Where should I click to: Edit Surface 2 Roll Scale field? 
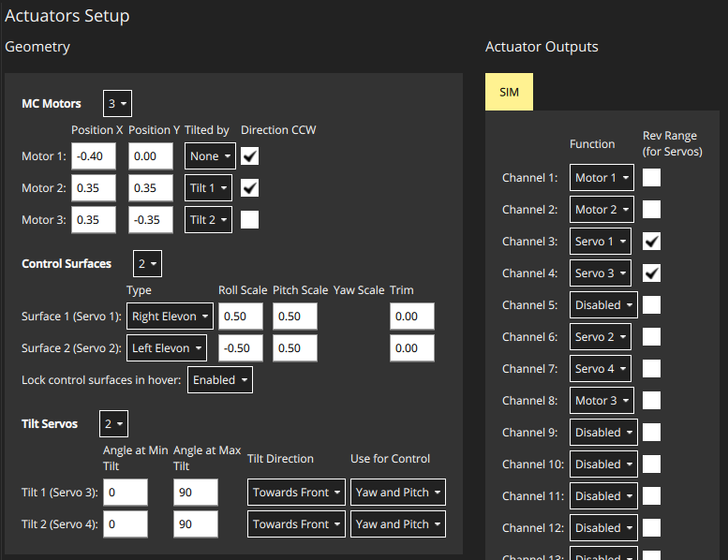[241, 348]
